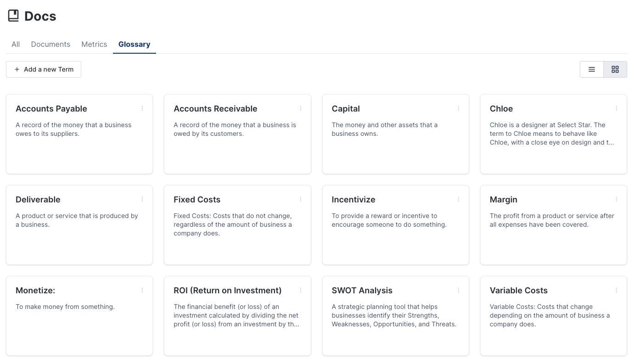This screenshot has width=640, height=364.
Task: Switch to list view layout
Action: click(592, 69)
